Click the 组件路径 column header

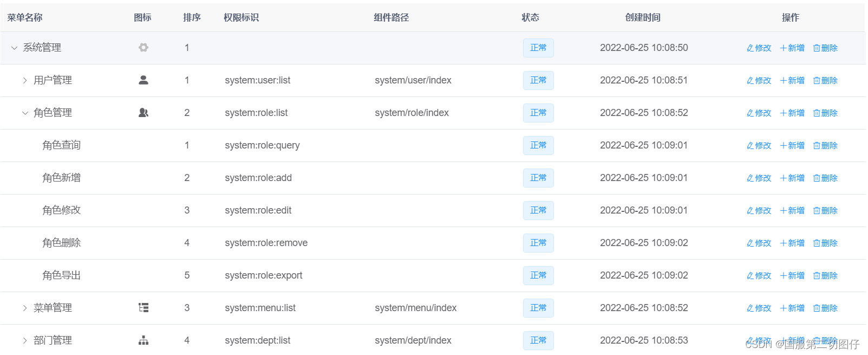pos(391,17)
